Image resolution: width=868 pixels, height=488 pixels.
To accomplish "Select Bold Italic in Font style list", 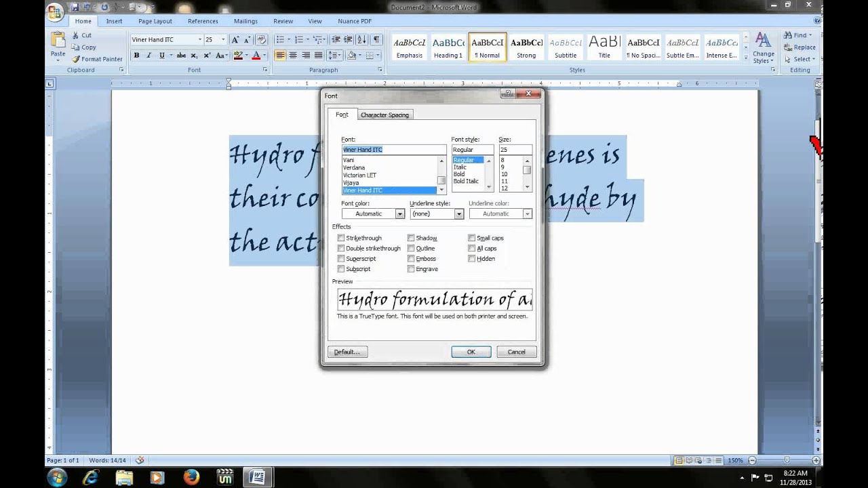I will (466, 181).
